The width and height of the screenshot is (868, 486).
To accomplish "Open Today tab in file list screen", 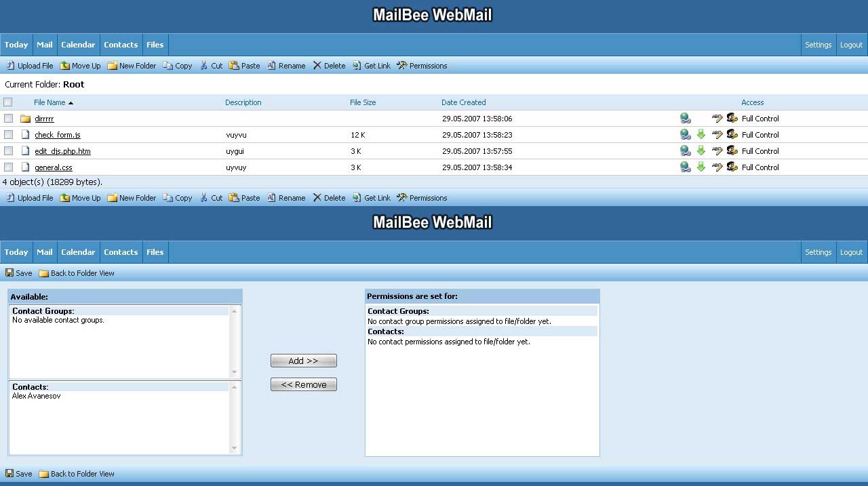I will 16,45.
